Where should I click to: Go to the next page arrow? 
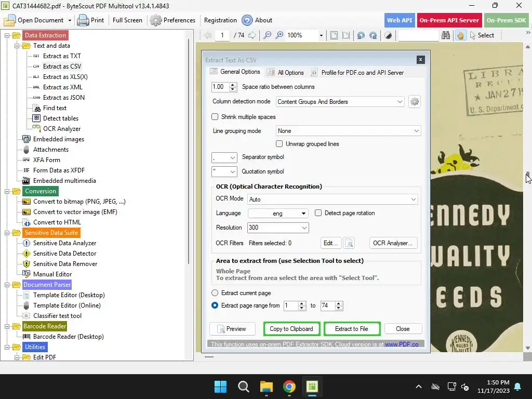[x=252, y=35]
